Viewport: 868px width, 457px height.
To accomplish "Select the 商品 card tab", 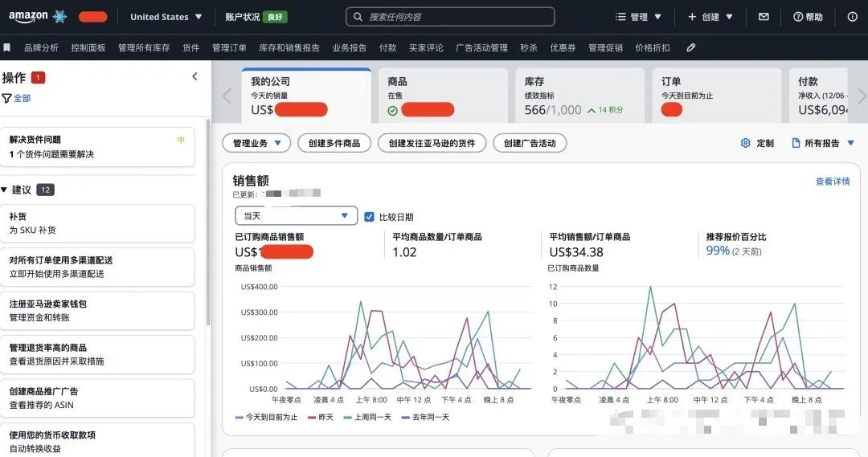I will [443, 95].
